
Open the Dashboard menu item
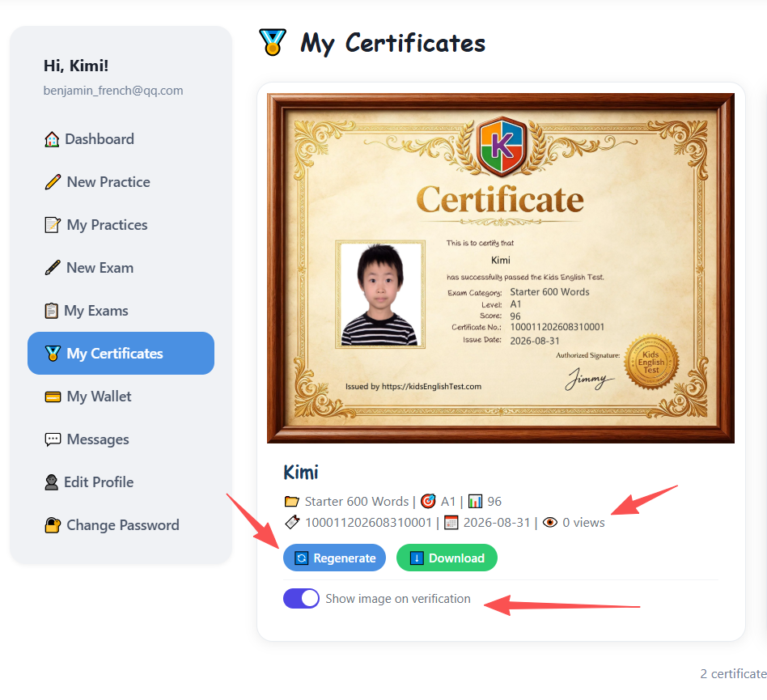121,139
